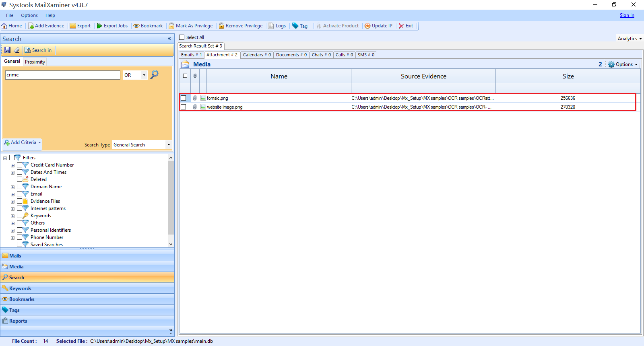Viewport: 644px width, 346px height.
Task: Choose Remove Privilege
Action: click(x=241, y=26)
